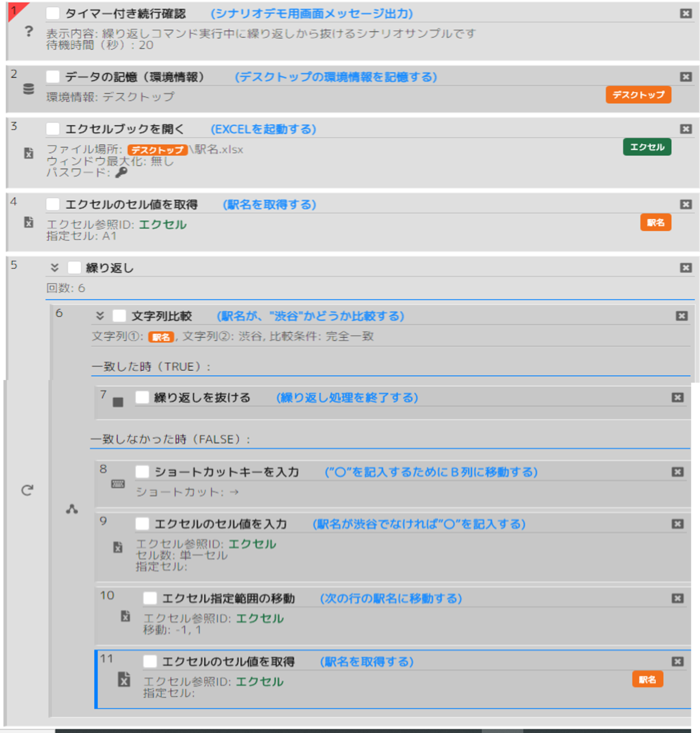This screenshot has height=733, width=700.
Task: Click the keyboard icon on step 8
Action: 118,484
